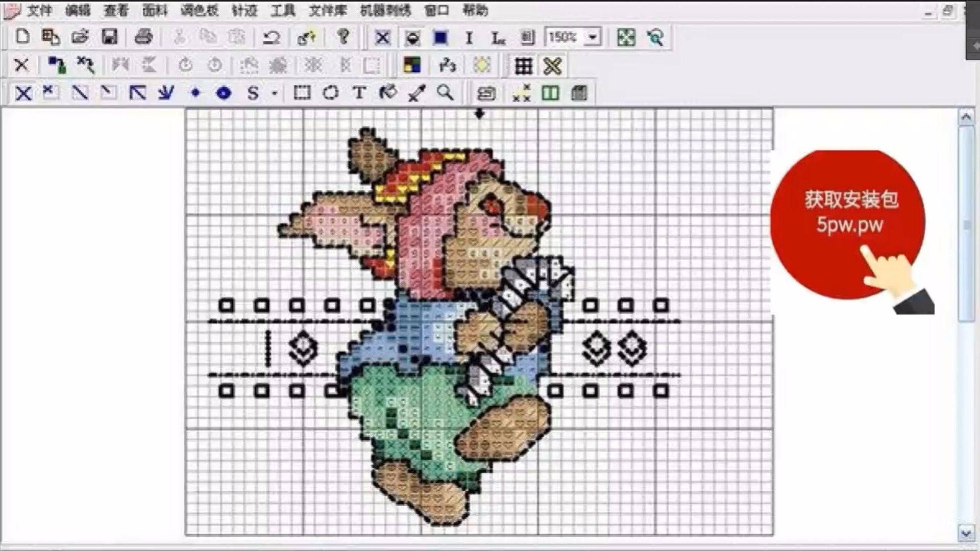
Task: Open the 机器刺绣 menu
Action: (385, 10)
